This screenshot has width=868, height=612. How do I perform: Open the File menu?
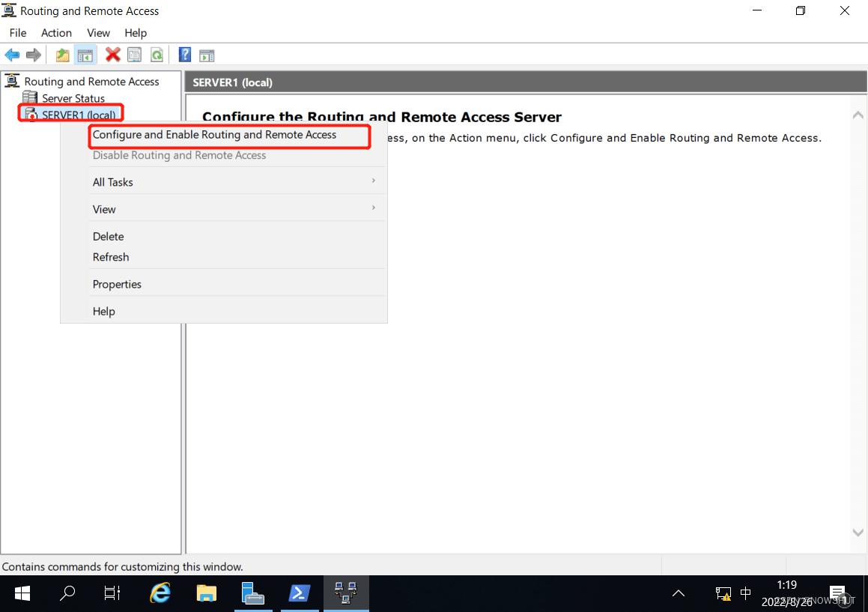point(18,33)
